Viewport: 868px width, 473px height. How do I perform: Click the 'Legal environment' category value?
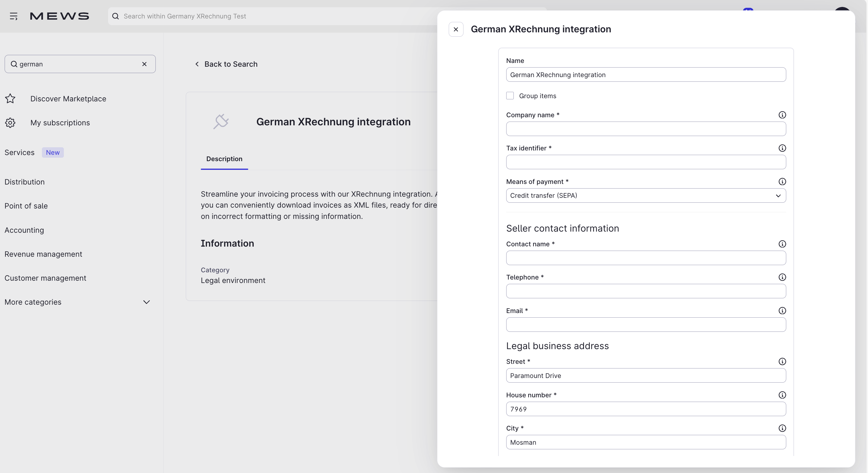(x=233, y=280)
